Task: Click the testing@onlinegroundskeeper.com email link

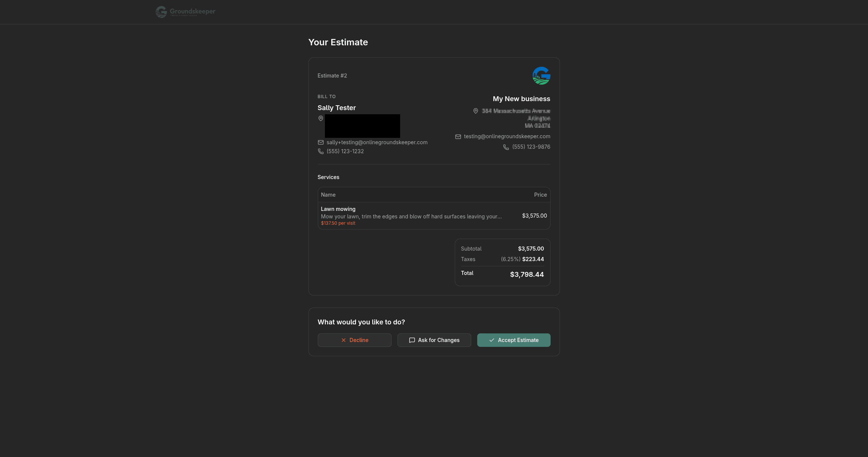Action: [x=507, y=136]
